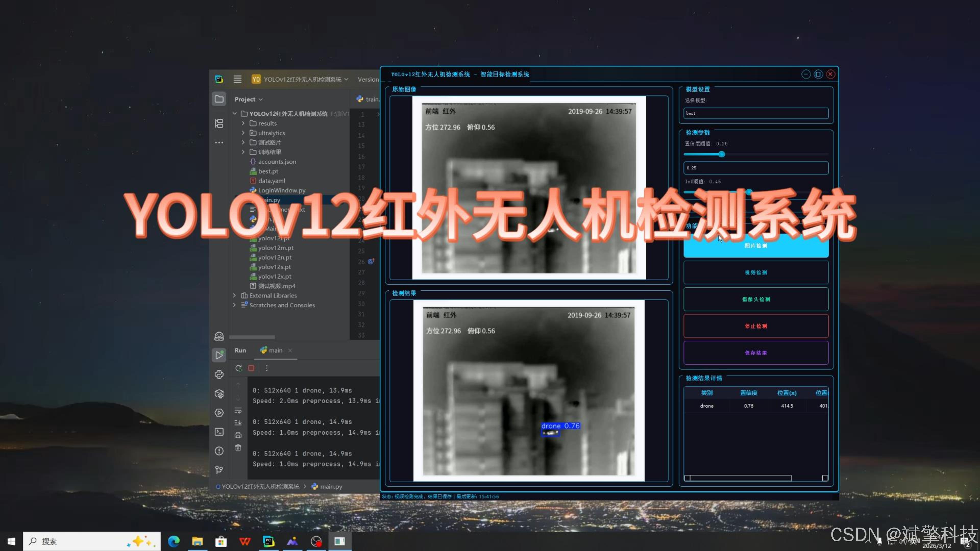Click the confidence threshold slider handle
Screen dimensions: 980x551
pos(722,154)
